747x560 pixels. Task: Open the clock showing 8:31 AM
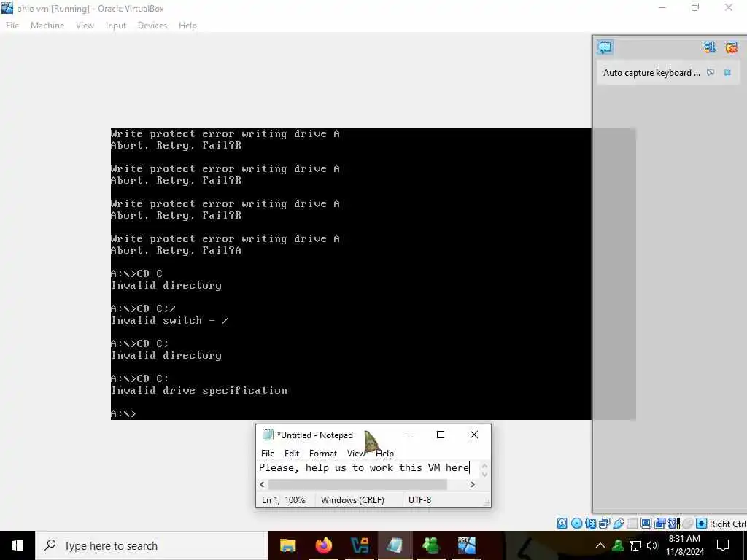[684, 545]
